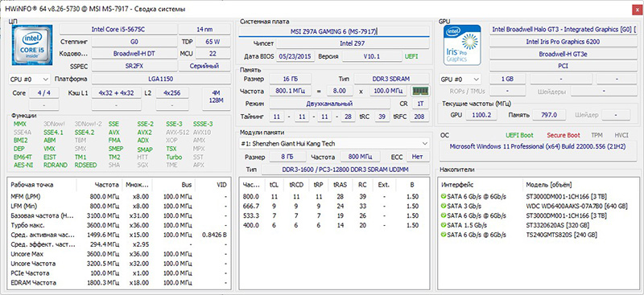Viewport: 644px width, 295px height.
Task: Click the GPU memory 1 GB field
Action: (x=507, y=80)
